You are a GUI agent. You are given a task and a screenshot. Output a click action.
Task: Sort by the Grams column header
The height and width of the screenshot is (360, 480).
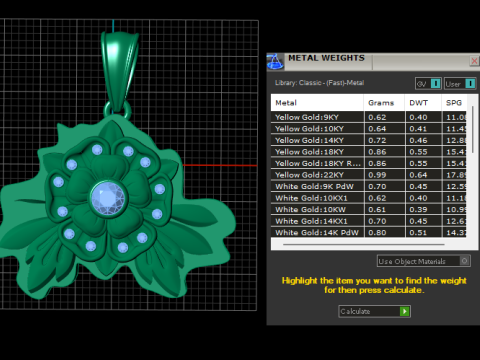[384, 103]
